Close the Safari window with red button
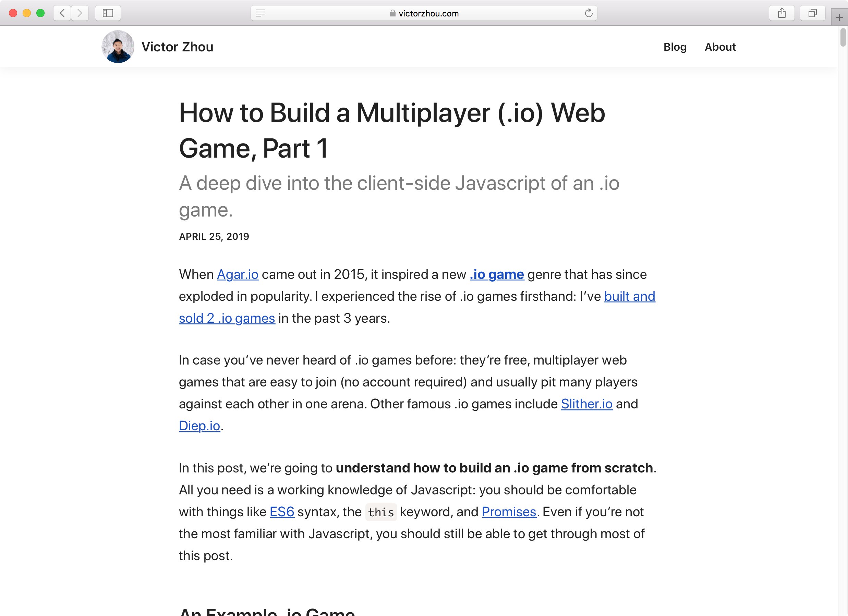Viewport: 848px width, 616px height. [x=13, y=13]
